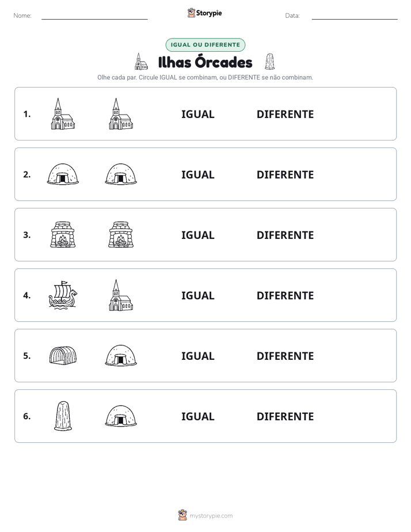
Task: Choose IGUAL in row 2
Action: (x=197, y=174)
